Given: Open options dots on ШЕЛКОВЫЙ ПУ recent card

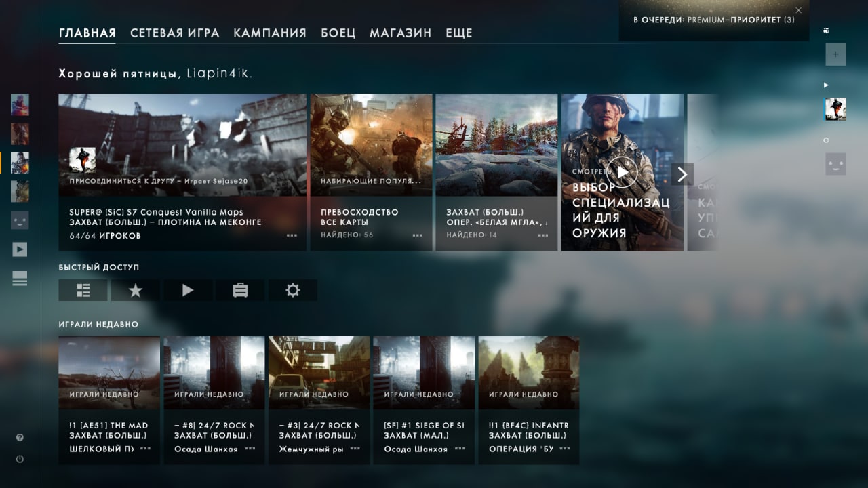Looking at the screenshot, I should [x=146, y=449].
